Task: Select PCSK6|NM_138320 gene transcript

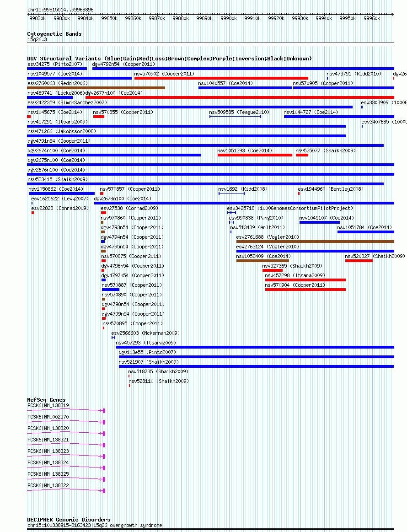Action: [66, 431]
